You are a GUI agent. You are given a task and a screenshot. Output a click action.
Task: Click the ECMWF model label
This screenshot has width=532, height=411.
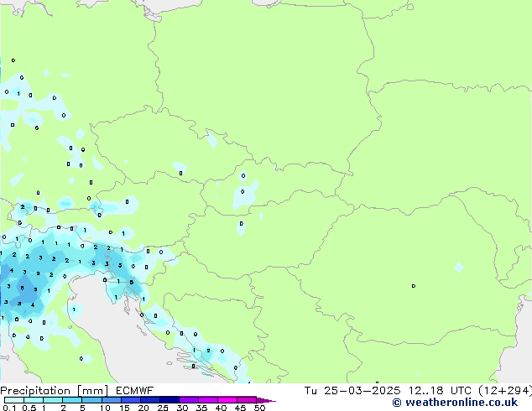tap(134, 391)
